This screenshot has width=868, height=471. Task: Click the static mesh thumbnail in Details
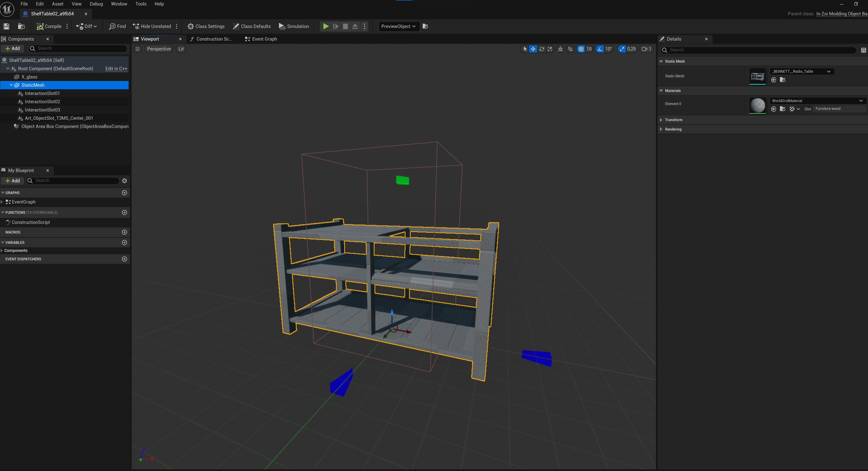[758, 76]
